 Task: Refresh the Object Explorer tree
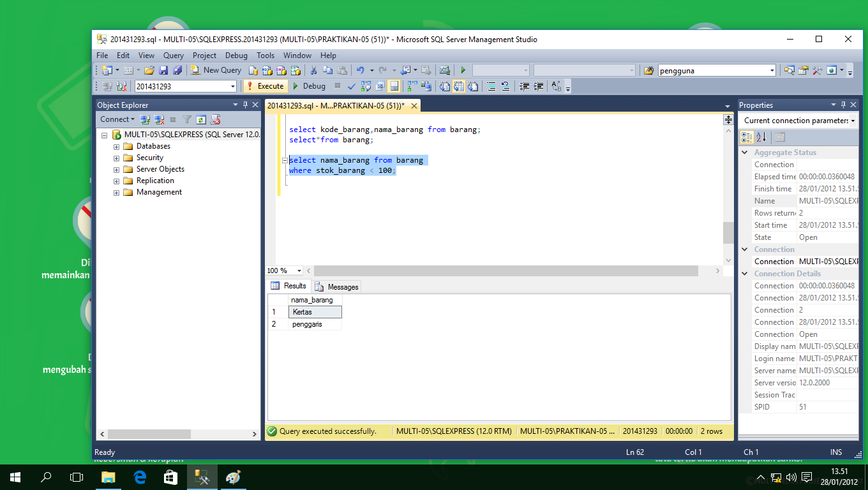pyautogui.click(x=201, y=119)
